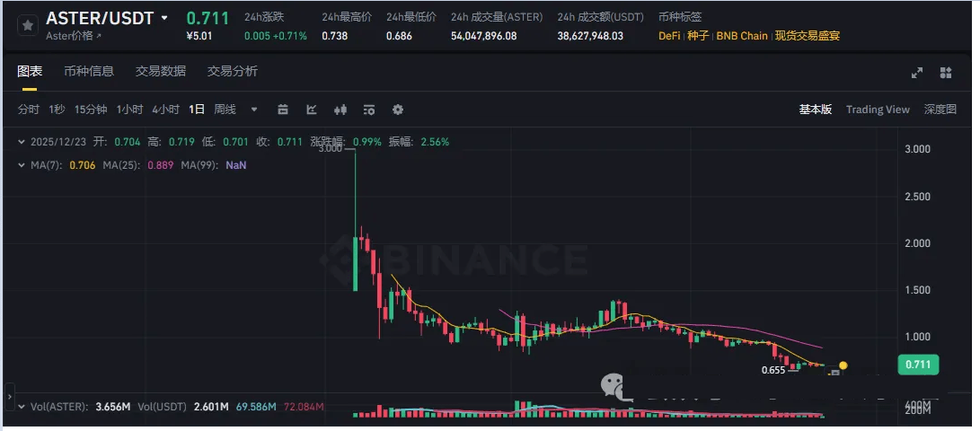Select the 1小时 interval
This screenshot has height=431, width=980.
129,110
